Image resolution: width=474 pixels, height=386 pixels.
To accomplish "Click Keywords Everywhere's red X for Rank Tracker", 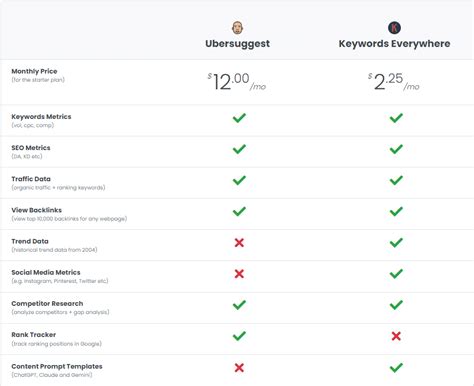I will coord(396,336).
